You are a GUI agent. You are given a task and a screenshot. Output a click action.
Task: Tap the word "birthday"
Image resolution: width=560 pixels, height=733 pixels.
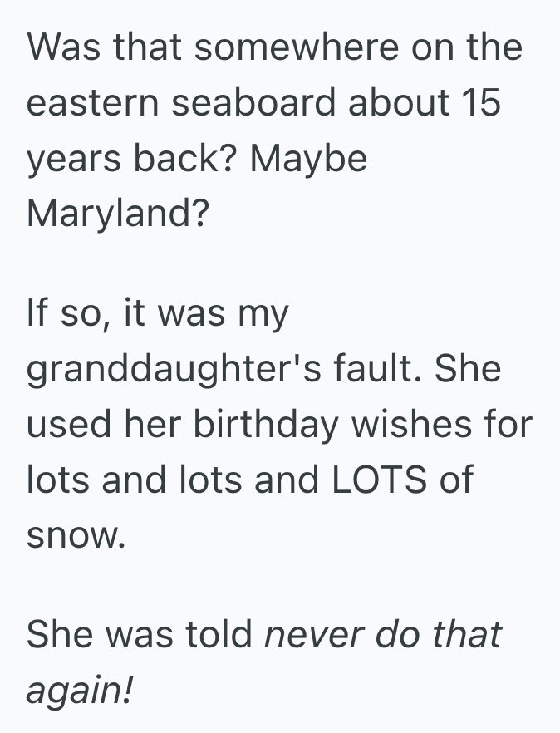pos(270,425)
